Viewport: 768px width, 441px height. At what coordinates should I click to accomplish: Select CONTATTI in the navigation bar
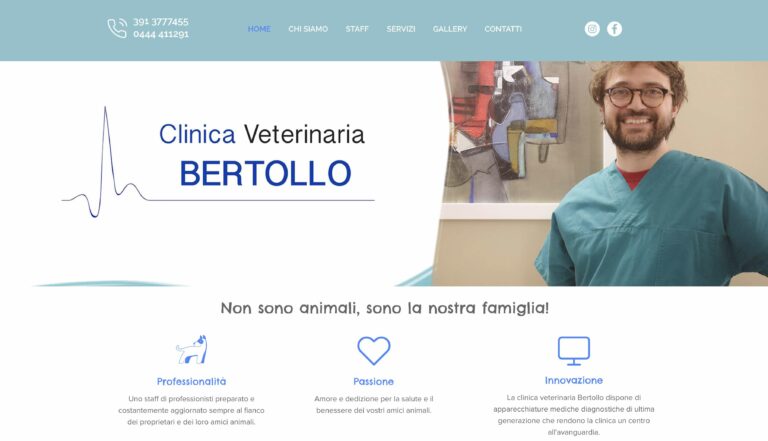pyautogui.click(x=503, y=29)
